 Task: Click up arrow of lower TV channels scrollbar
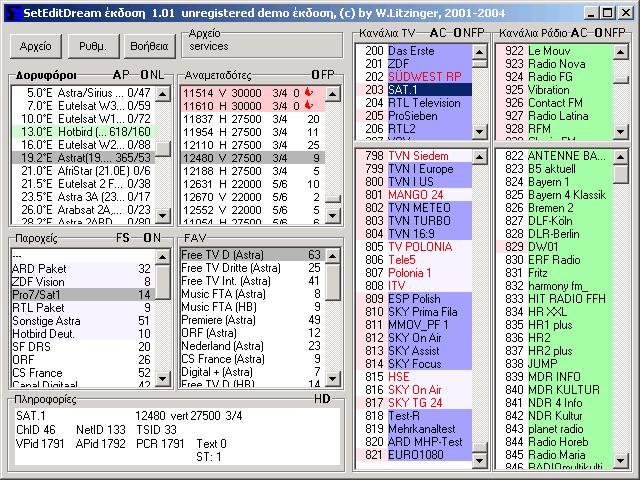click(x=480, y=157)
